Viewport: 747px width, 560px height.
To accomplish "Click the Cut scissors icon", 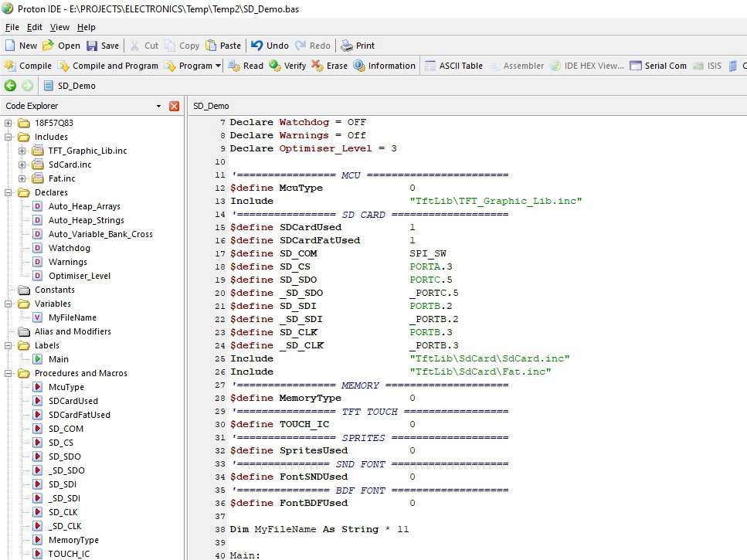I will (135, 46).
